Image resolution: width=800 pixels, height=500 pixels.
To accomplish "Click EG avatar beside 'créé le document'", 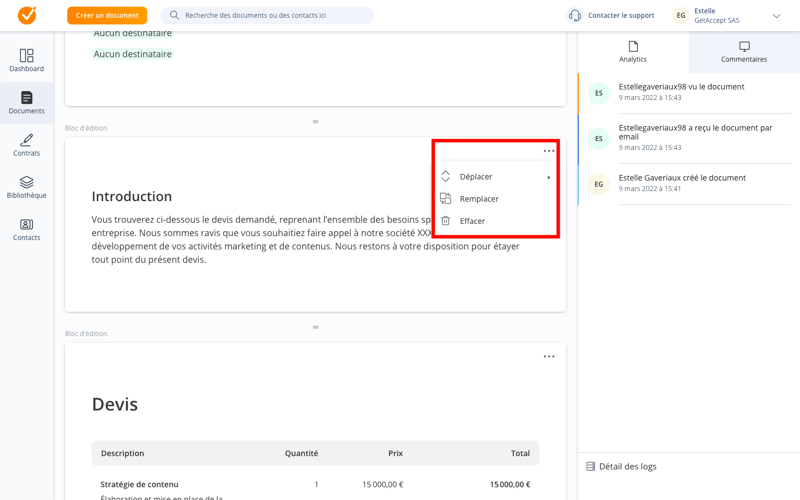I will coord(599,184).
